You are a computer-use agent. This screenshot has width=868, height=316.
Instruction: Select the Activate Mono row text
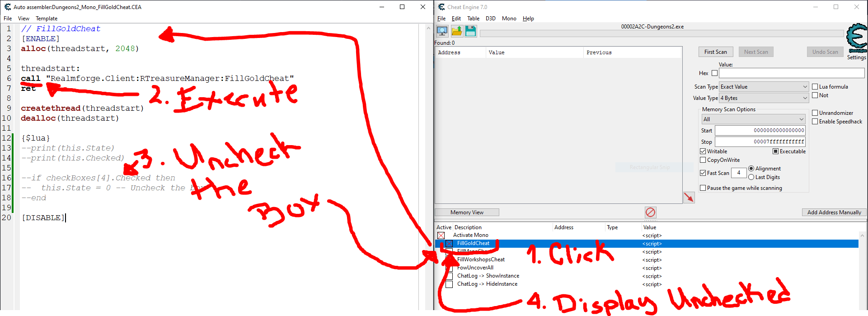(x=470, y=235)
